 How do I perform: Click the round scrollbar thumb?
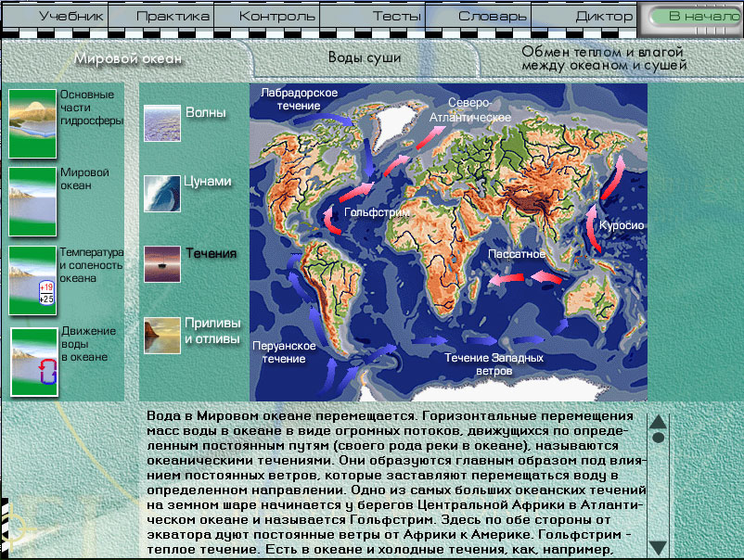point(658,438)
